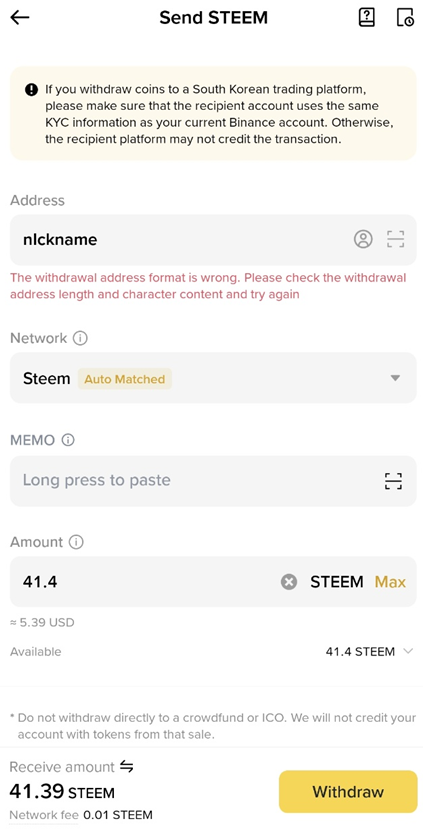Open withdrawal history clock icon
The height and width of the screenshot is (829, 423).
tap(406, 17)
